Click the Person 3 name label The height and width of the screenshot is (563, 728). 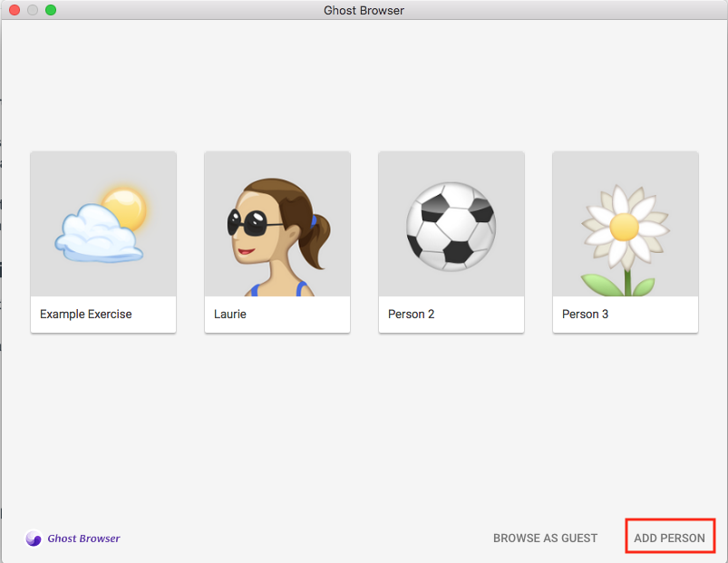tap(585, 315)
